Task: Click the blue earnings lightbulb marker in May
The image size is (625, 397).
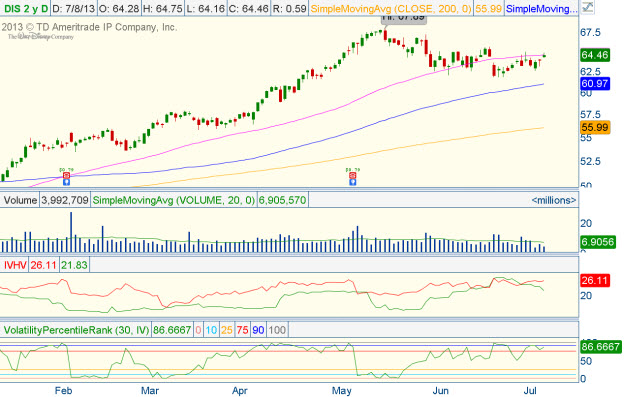Action: click(x=352, y=182)
